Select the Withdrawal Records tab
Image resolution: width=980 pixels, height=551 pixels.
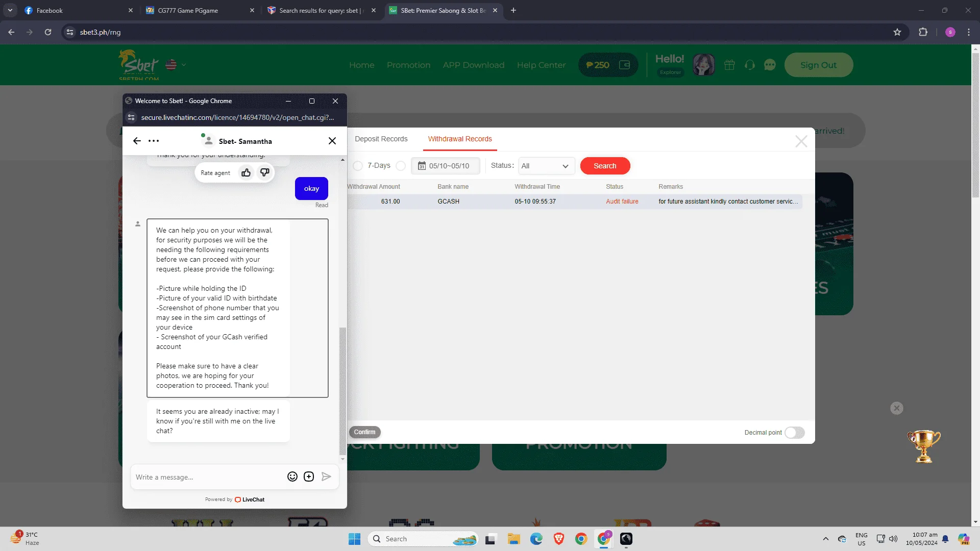pos(460,139)
